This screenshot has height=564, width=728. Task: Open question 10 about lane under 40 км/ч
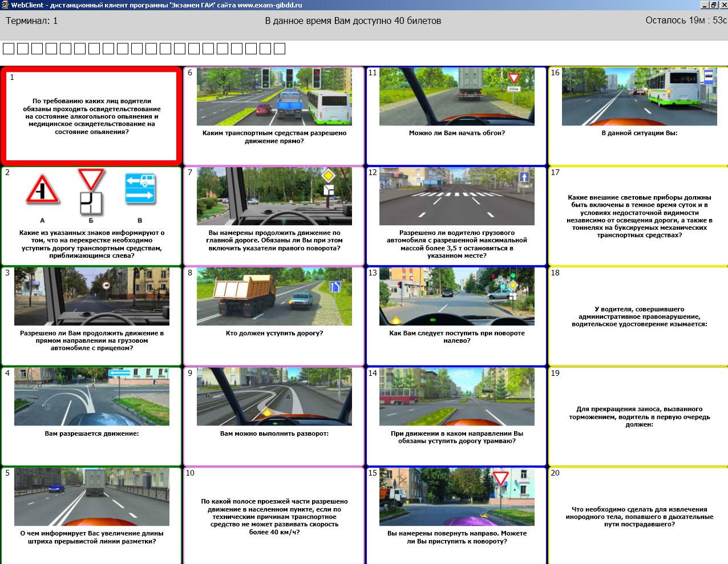pos(274,517)
